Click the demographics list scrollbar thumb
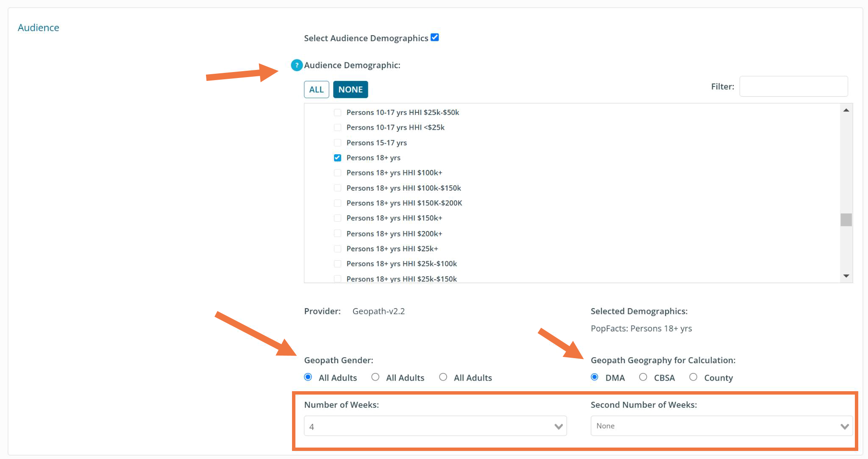Image resolution: width=868 pixels, height=459 pixels. click(846, 220)
